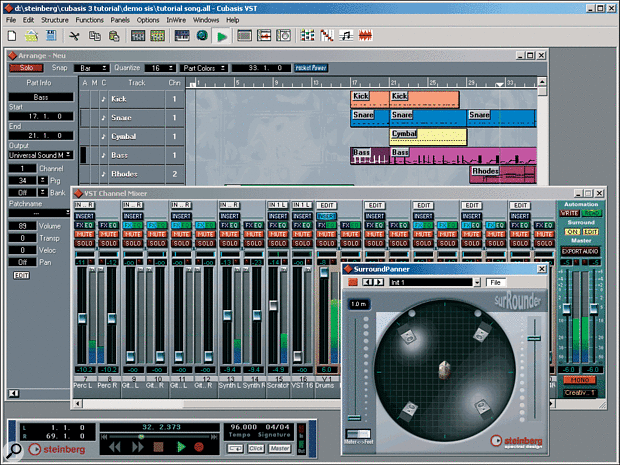The width and height of the screenshot is (620, 465).
Task: Open the Structure menu
Action: (x=55, y=20)
